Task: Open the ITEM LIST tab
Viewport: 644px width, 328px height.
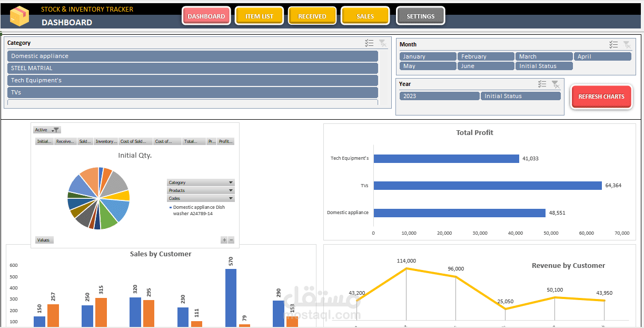Action: (260, 16)
